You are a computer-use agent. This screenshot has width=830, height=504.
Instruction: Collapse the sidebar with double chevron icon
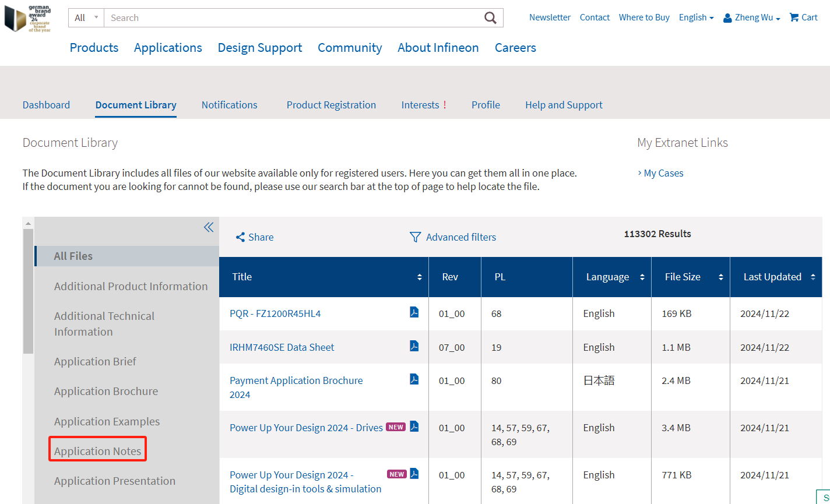click(209, 227)
